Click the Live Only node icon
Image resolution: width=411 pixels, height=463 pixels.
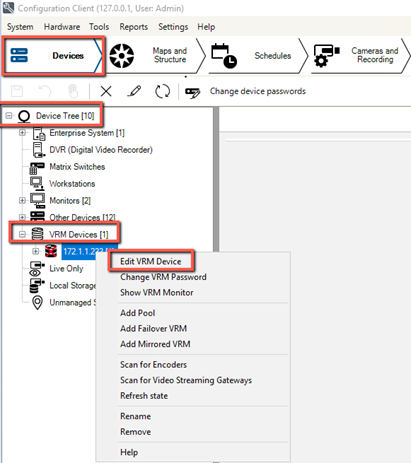tap(37, 269)
